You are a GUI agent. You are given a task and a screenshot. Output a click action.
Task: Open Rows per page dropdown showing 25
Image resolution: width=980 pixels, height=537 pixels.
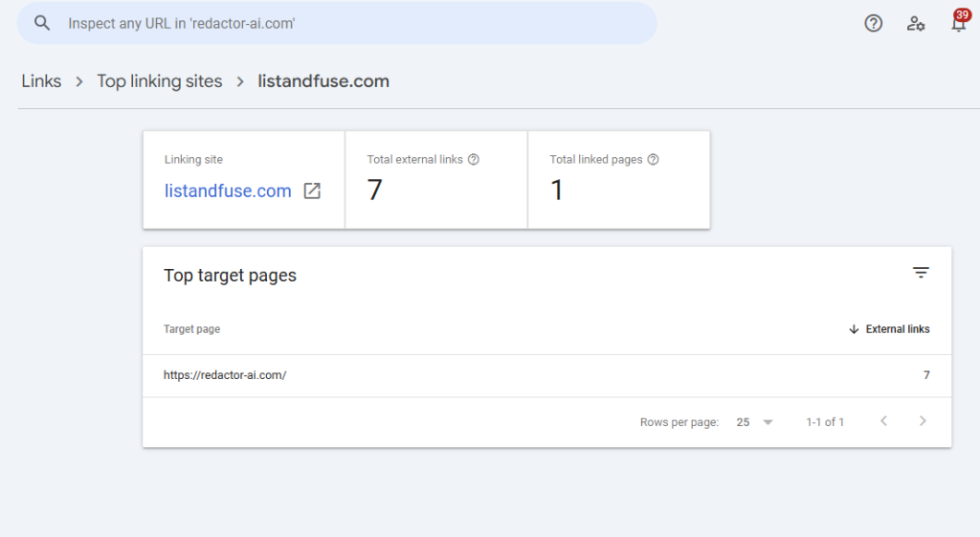tap(754, 422)
